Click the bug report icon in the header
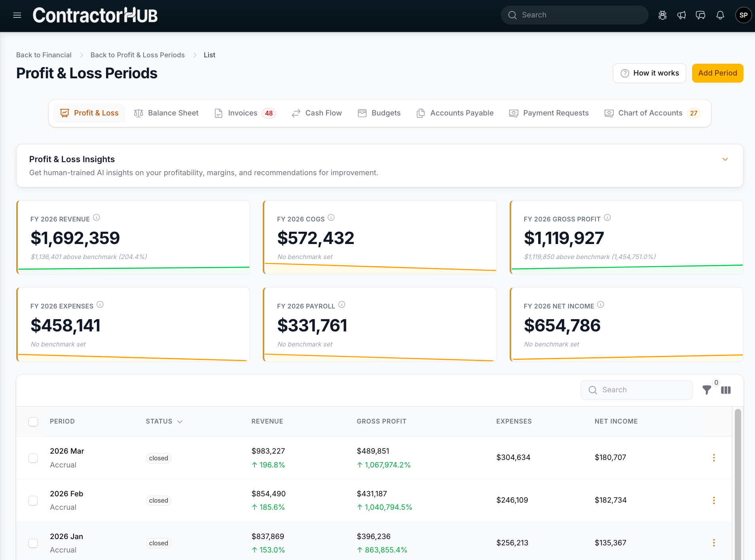 662,15
